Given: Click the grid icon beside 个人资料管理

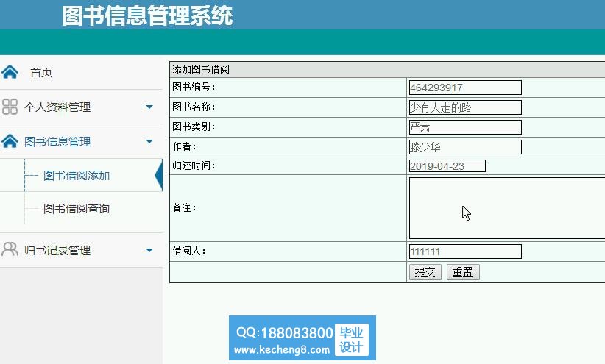Looking at the screenshot, I should (x=10, y=107).
